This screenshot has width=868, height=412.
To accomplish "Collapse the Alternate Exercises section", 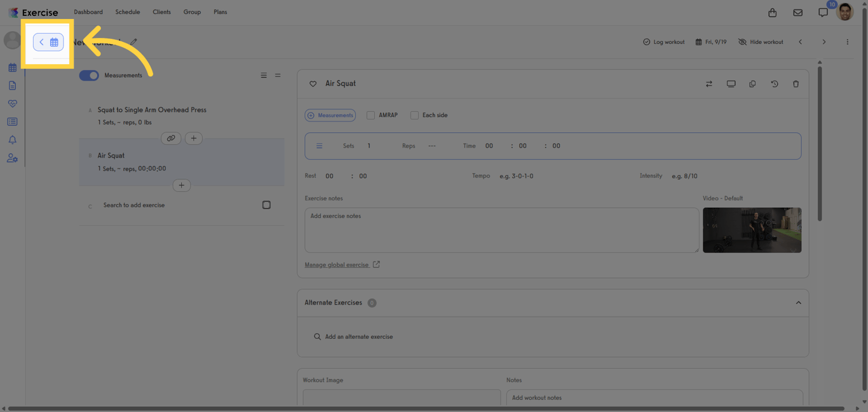I will (799, 303).
